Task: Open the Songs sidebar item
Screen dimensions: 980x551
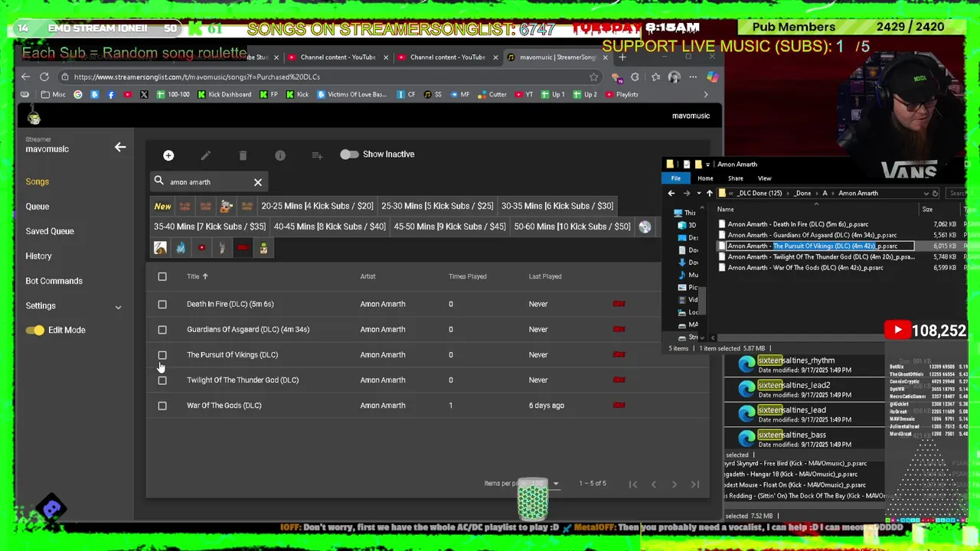Action: [37, 181]
